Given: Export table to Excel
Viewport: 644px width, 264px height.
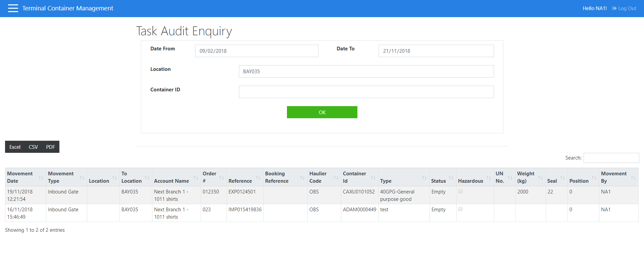Looking at the screenshot, I should pyautogui.click(x=15, y=147).
